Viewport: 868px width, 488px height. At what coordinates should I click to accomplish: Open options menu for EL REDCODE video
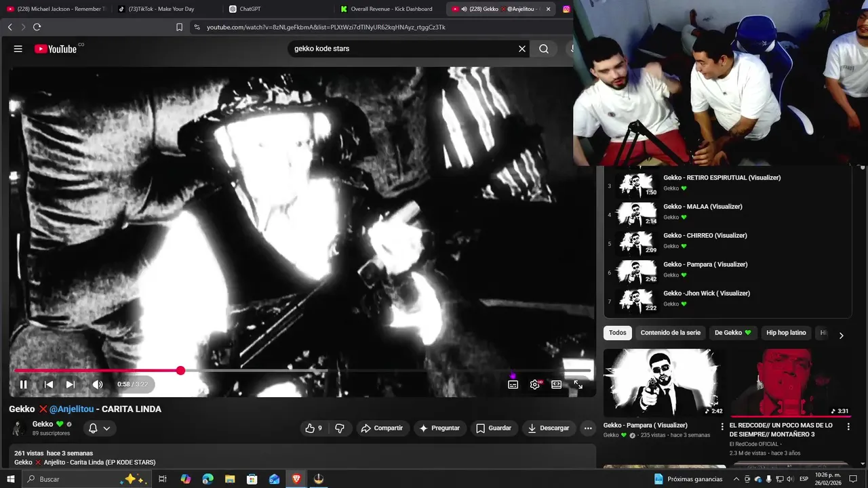tap(848, 427)
